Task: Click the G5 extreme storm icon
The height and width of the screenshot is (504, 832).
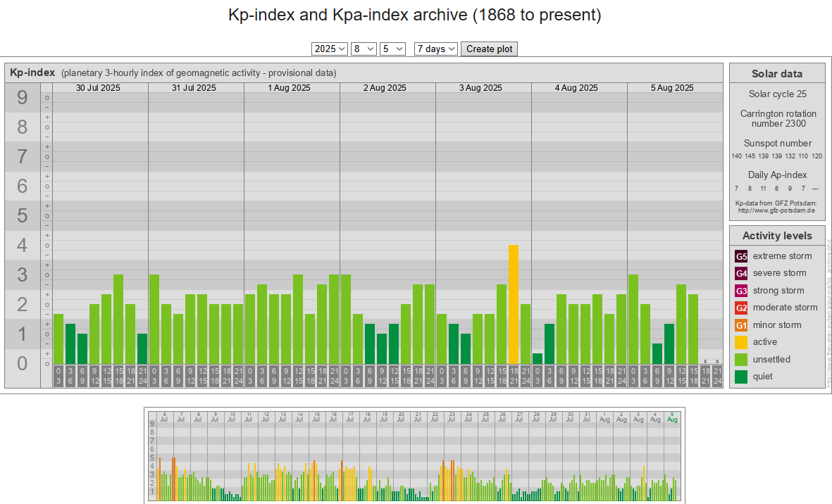Action: coord(741,256)
